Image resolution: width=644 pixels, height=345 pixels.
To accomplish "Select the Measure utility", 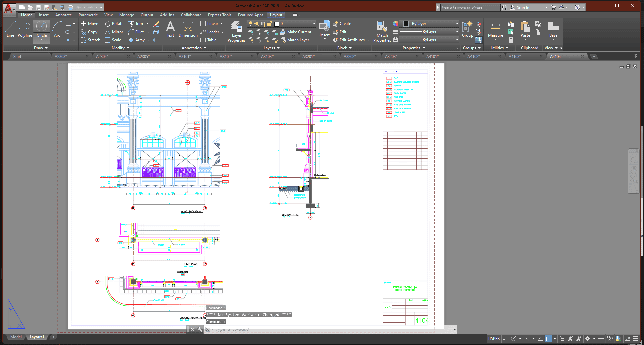I will 495,30.
